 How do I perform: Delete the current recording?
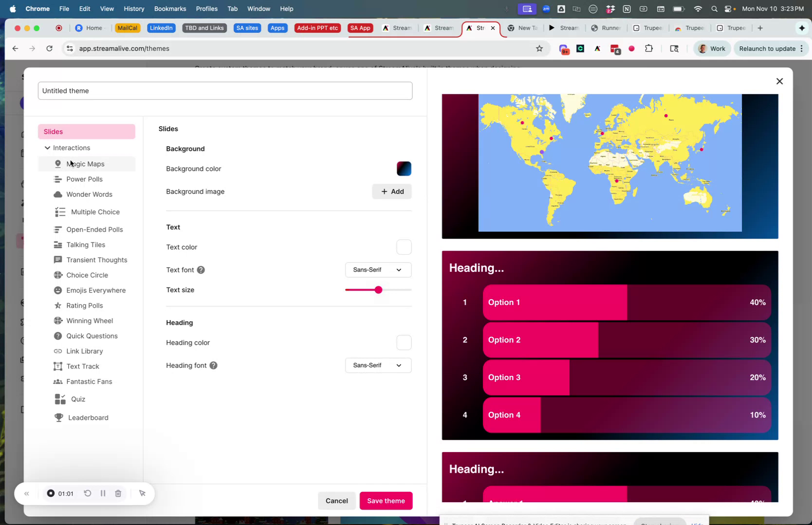(x=118, y=493)
